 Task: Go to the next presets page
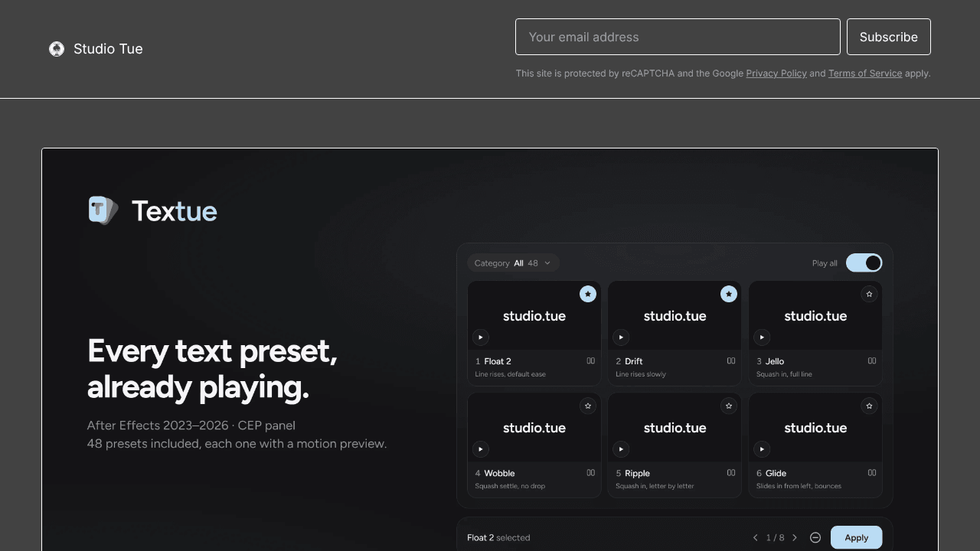pyautogui.click(x=795, y=538)
